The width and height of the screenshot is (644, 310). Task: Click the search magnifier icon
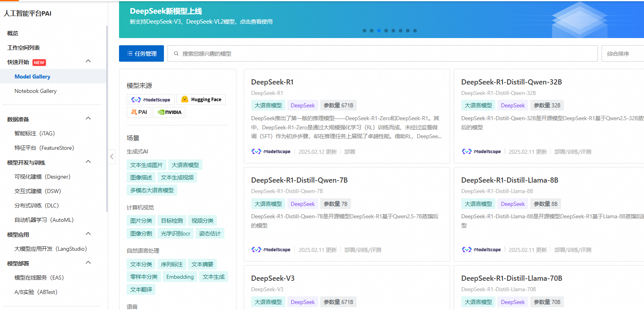[176, 54]
